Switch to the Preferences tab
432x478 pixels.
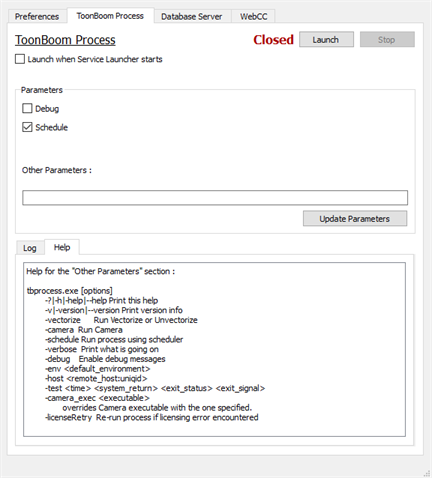[37, 16]
